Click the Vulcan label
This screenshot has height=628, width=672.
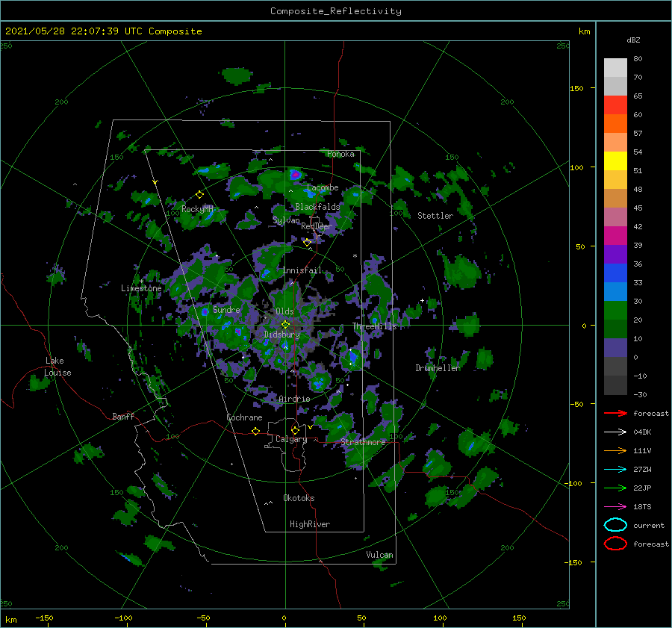pos(379,555)
